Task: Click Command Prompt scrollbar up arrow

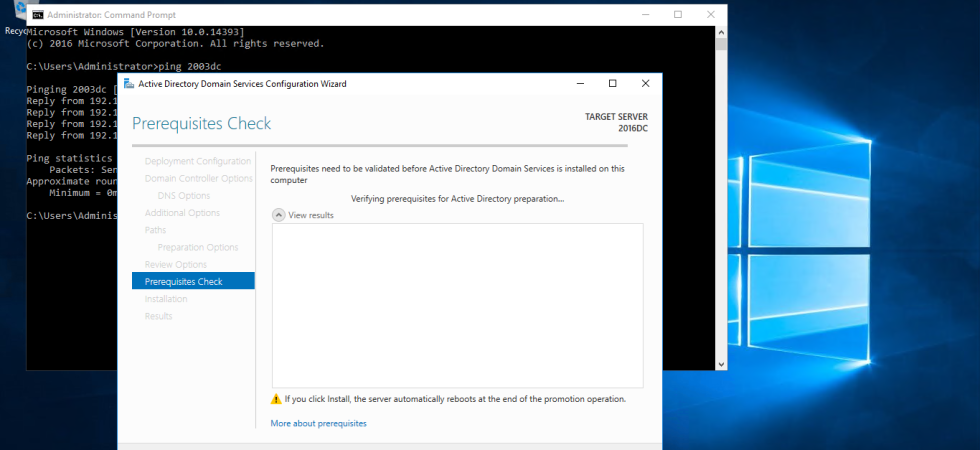Action: click(x=721, y=32)
